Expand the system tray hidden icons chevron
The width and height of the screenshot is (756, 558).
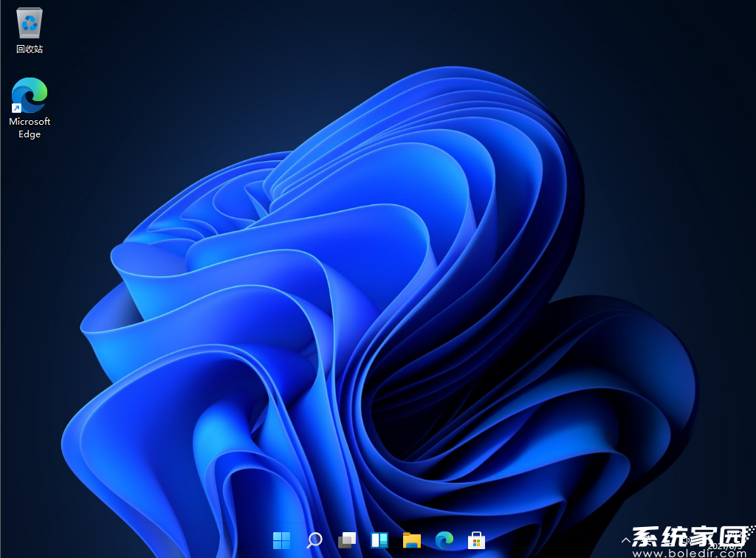(x=626, y=540)
